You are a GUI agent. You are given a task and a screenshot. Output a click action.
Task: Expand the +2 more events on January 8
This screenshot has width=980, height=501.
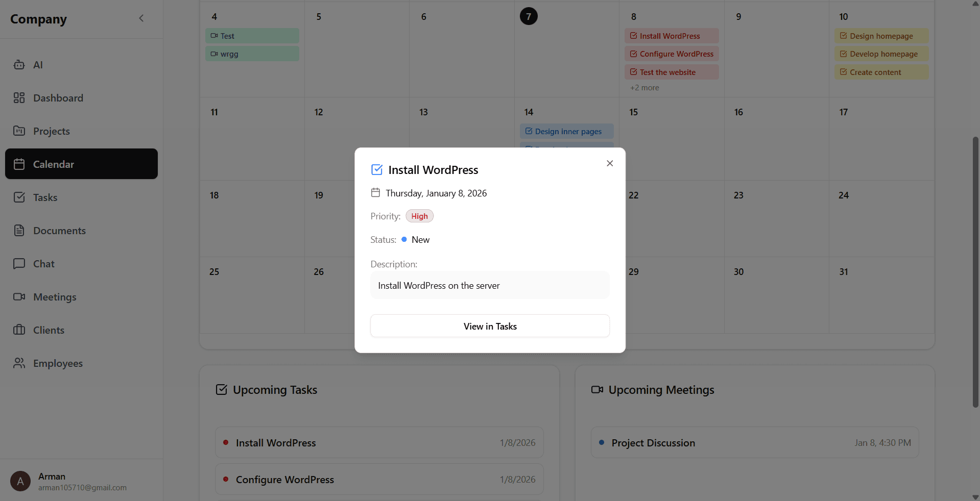coord(644,87)
